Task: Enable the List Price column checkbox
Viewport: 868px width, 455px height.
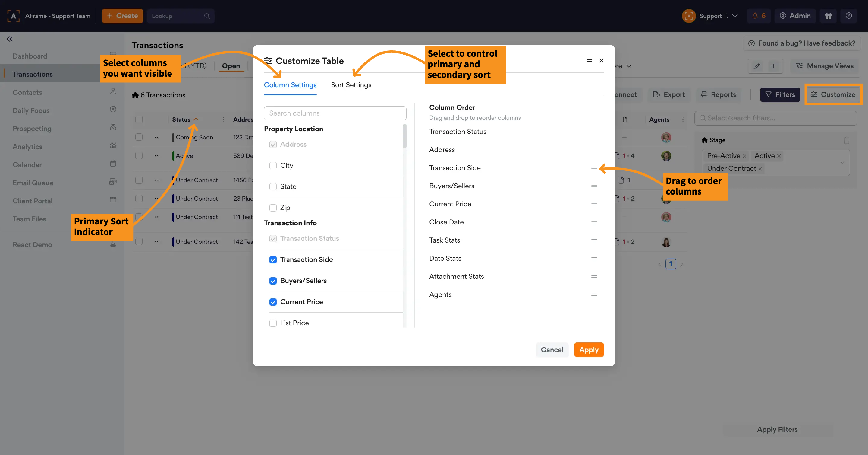Action: (273, 323)
